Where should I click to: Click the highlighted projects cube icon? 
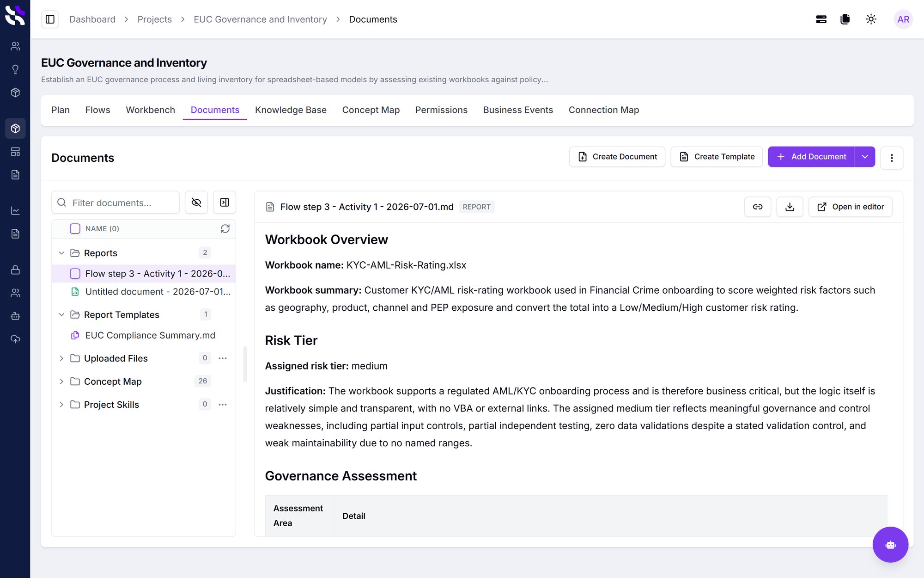tap(15, 128)
